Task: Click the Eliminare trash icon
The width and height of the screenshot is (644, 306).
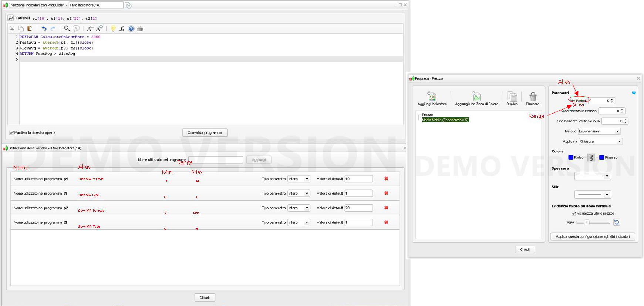Action: [533, 97]
